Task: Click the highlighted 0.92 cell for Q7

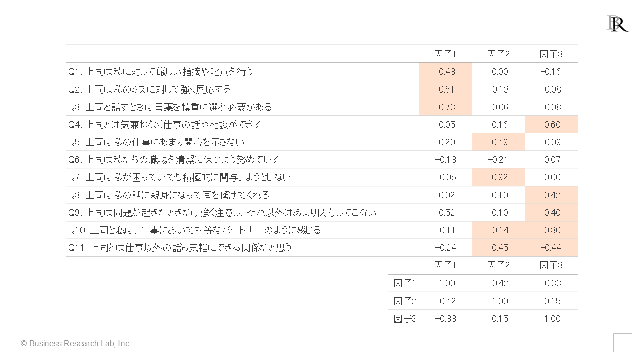Action: (499, 177)
